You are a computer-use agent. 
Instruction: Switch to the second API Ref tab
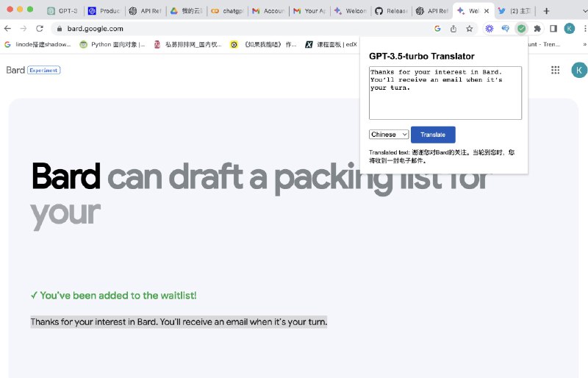pyautogui.click(x=432, y=11)
